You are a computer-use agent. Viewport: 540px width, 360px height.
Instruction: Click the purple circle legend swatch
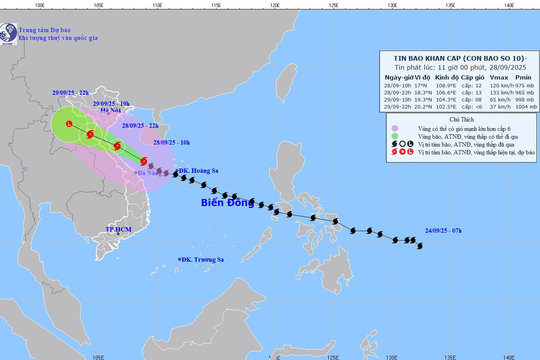395,128
